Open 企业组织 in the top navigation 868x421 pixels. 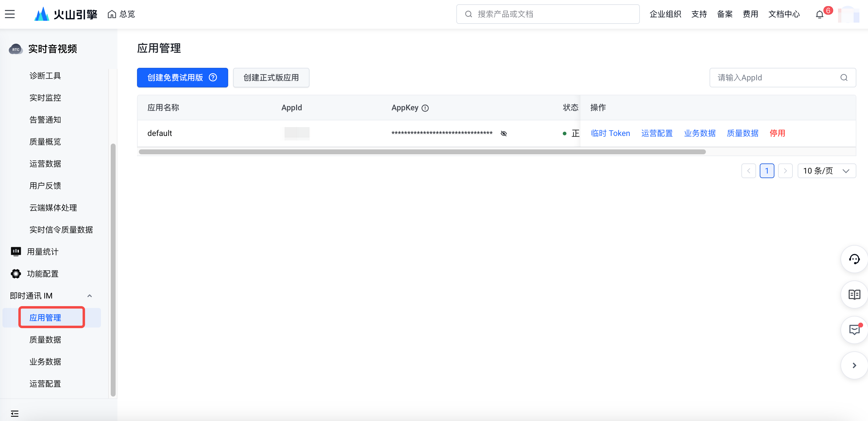coord(665,14)
